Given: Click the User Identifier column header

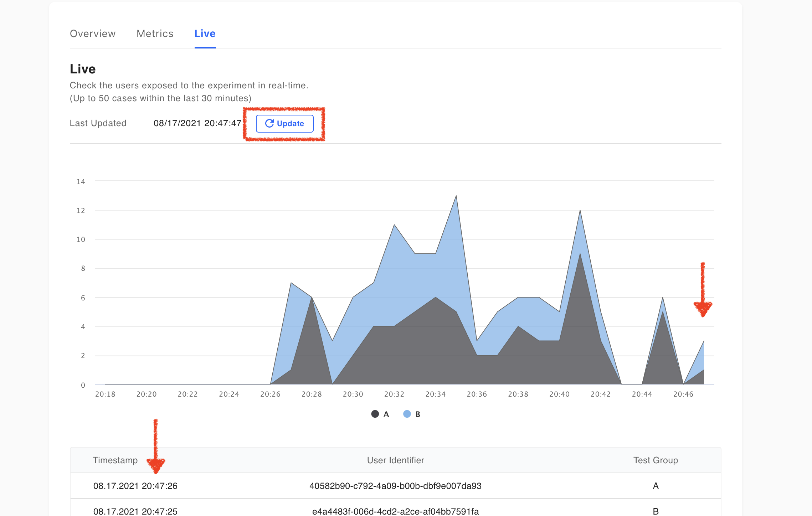Looking at the screenshot, I should (395, 460).
